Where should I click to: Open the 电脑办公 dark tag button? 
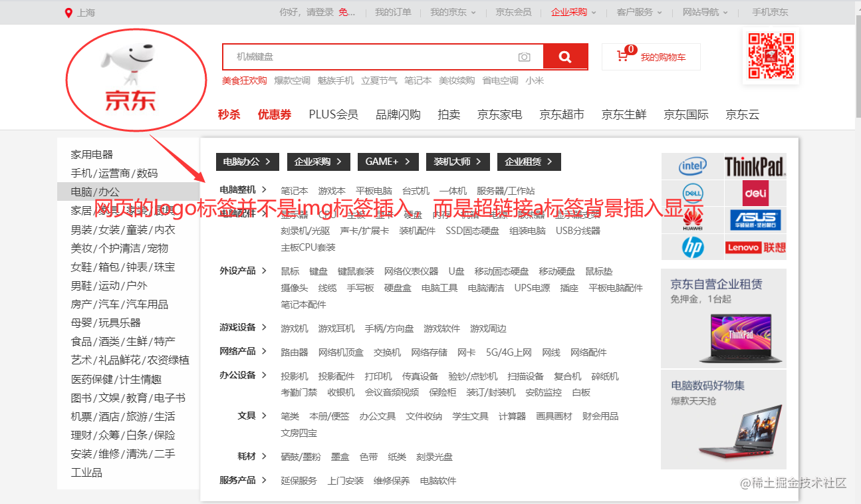247,162
